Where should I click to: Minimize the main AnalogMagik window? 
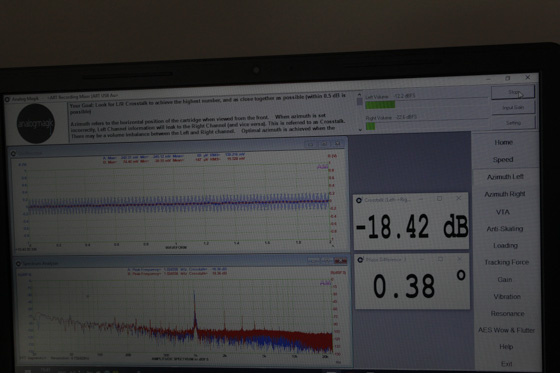pos(489,79)
